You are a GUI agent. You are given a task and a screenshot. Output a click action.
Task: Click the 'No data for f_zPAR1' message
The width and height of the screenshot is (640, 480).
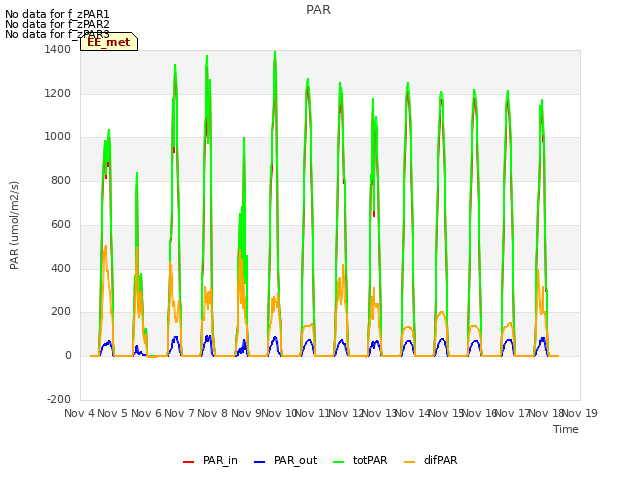click(57, 14)
